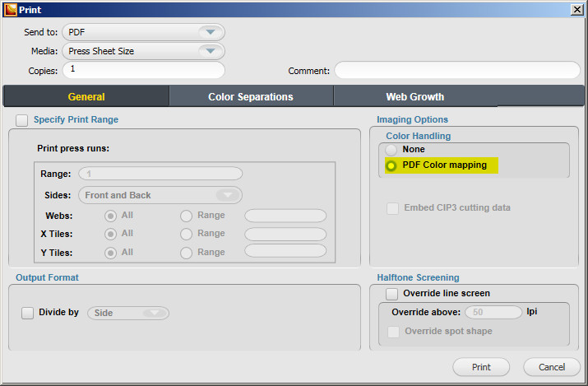The image size is (588, 386).
Task: Click the X Tiles range text field
Action: click(x=285, y=234)
